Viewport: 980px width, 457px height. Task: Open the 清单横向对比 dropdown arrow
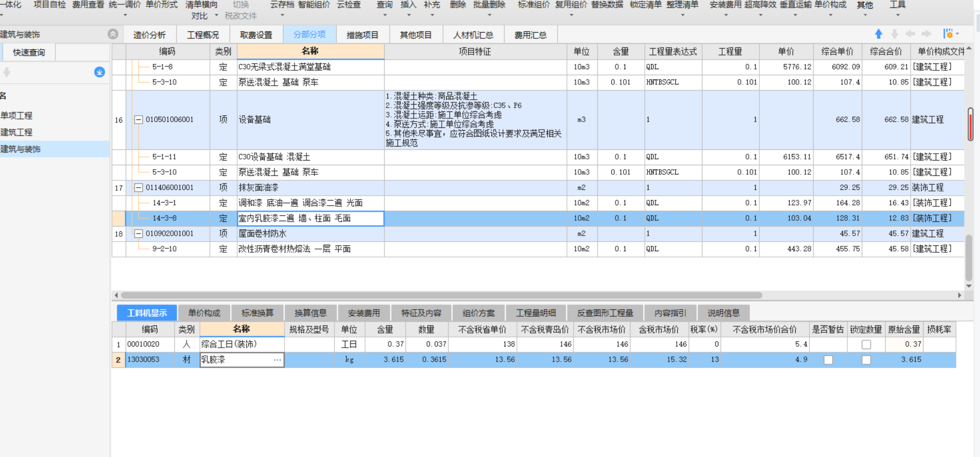pyautogui.click(x=216, y=15)
